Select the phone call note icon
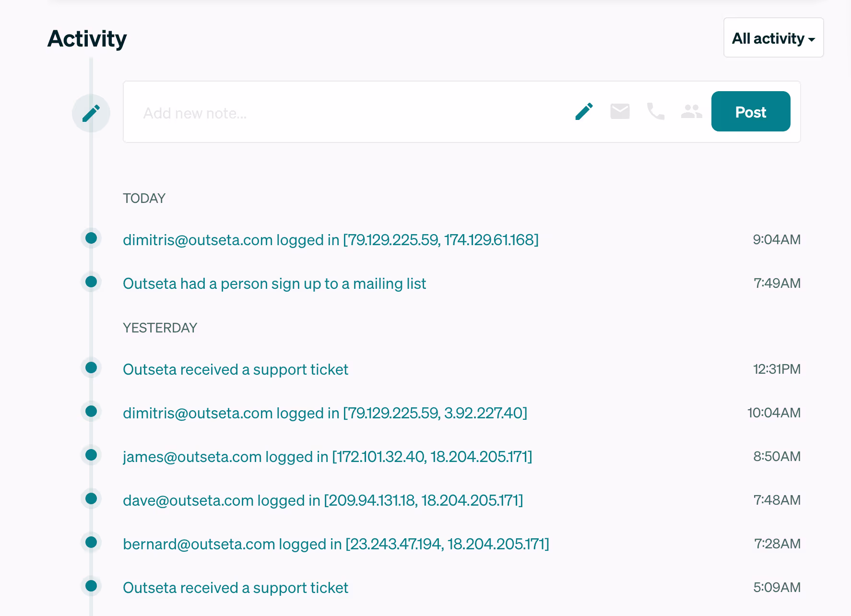 pyautogui.click(x=655, y=112)
